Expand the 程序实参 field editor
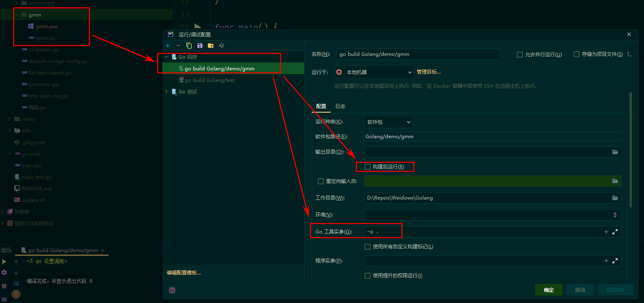The height and width of the screenshot is (303, 644). tap(615, 261)
